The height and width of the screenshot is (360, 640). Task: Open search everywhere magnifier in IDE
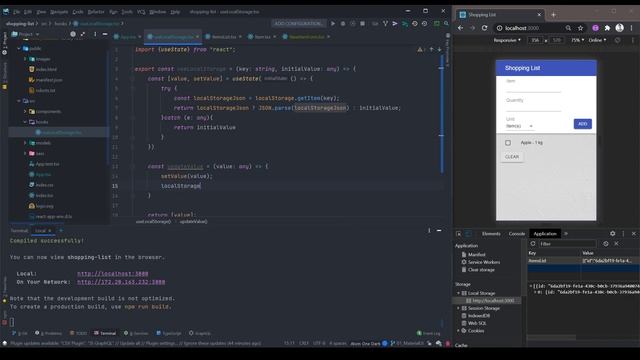(x=446, y=24)
